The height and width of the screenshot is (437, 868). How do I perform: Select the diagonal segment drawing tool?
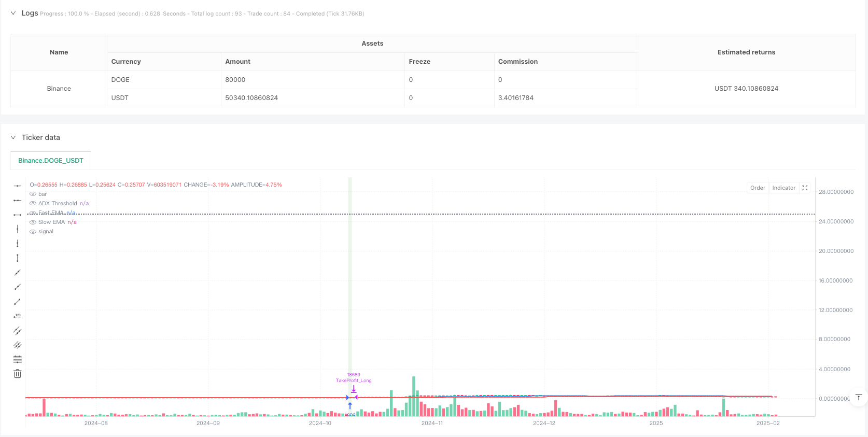click(17, 302)
